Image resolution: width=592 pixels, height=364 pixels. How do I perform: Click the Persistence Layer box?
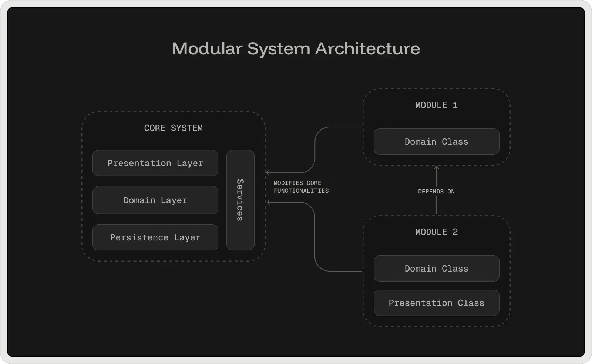(155, 237)
